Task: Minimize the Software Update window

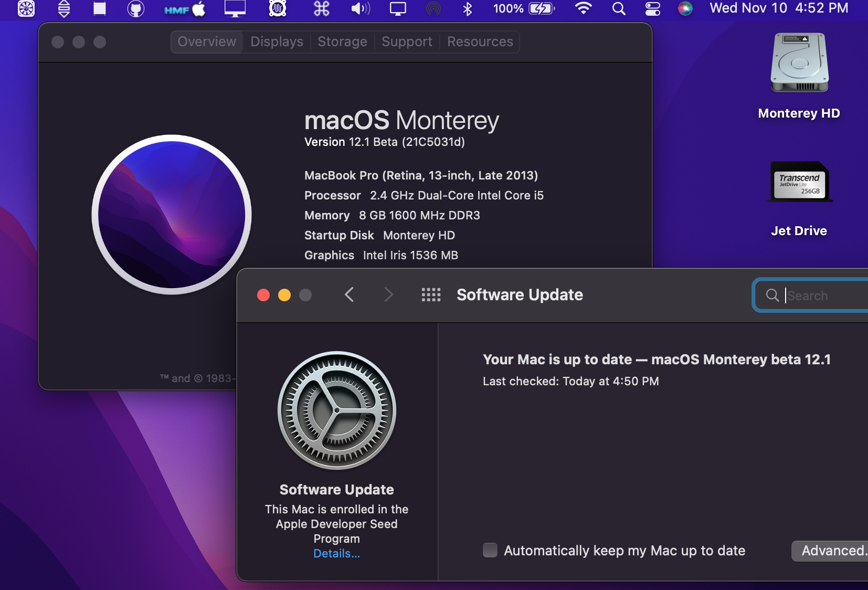Action: [284, 295]
